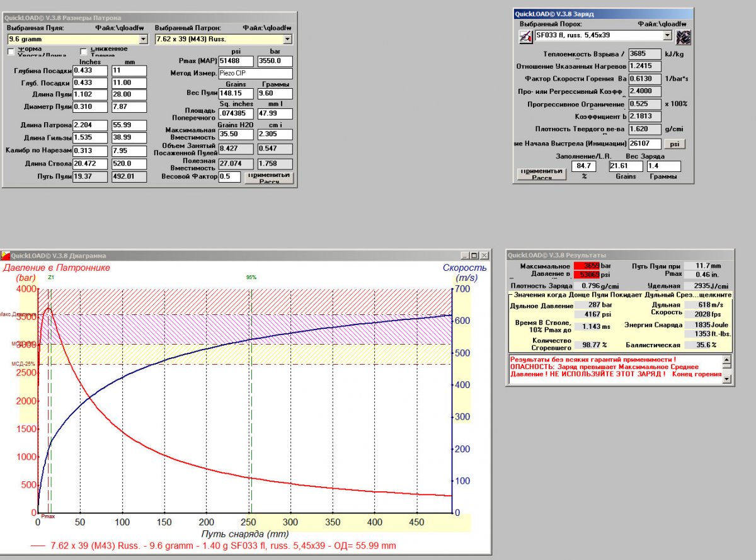This screenshot has height=560, width=756.
Task: Click the Длина Ствола mm field
Action: [x=129, y=164]
